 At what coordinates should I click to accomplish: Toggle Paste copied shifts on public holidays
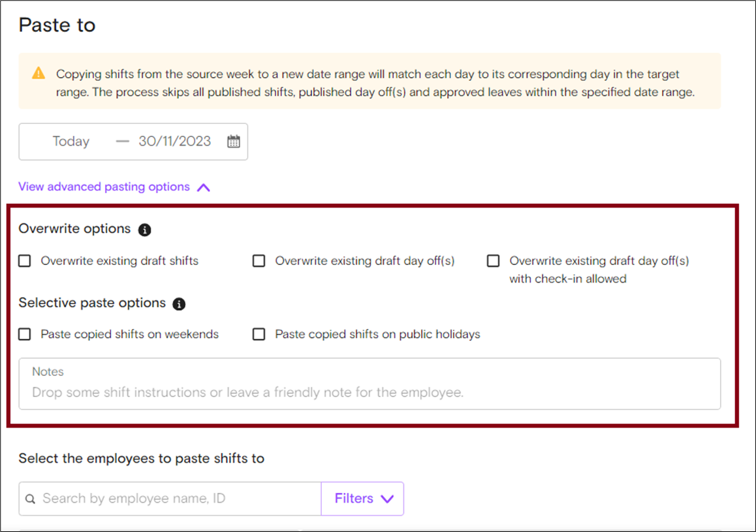pos(259,334)
